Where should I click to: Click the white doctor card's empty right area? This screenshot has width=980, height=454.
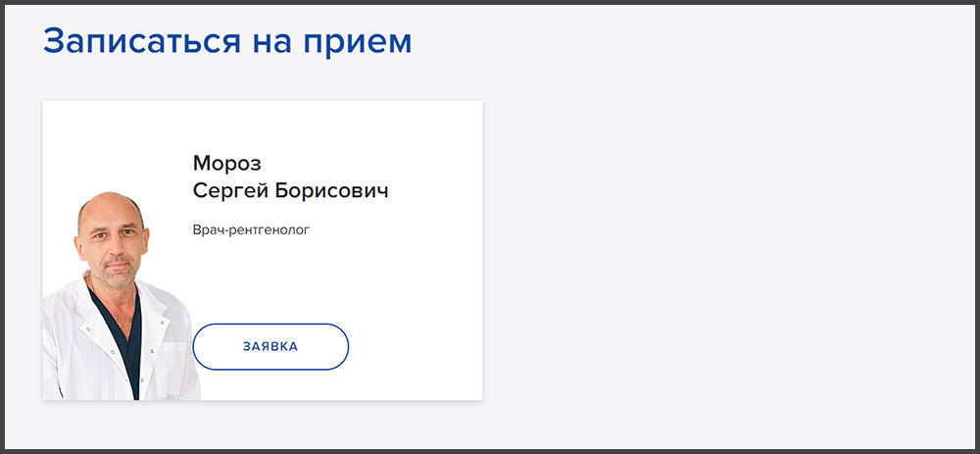[431, 281]
